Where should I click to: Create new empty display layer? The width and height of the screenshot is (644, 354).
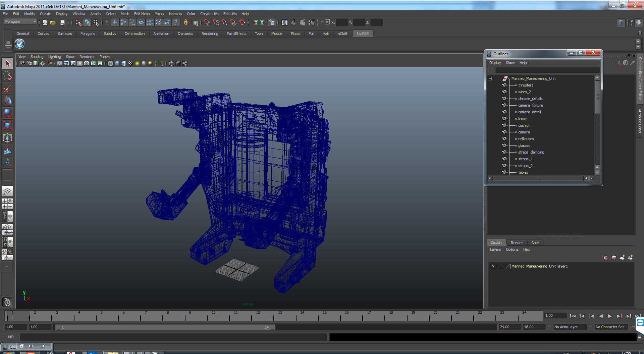tap(622, 257)
